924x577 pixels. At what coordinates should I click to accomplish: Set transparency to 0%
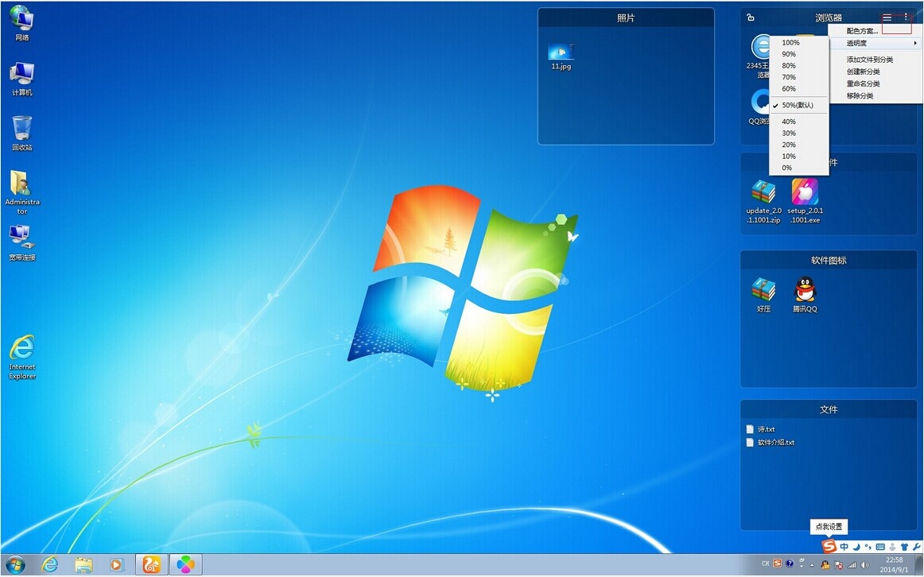point(799,168)
